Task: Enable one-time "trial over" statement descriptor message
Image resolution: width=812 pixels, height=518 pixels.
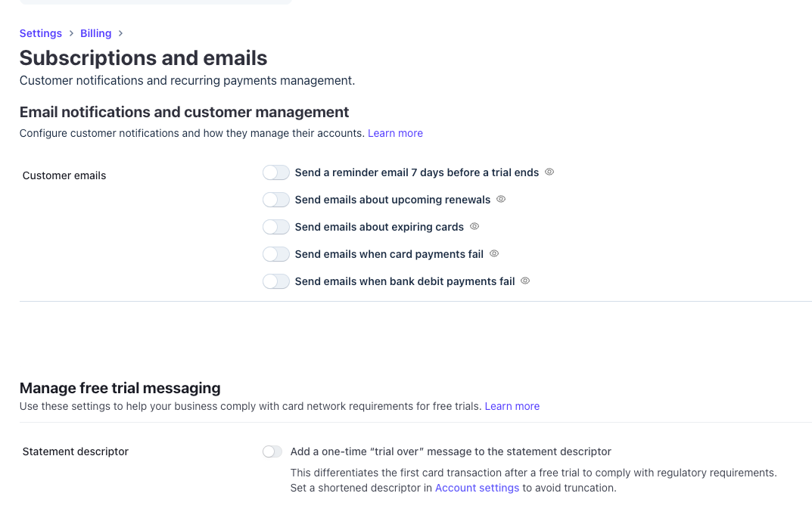Action: (x=272, y=451)
